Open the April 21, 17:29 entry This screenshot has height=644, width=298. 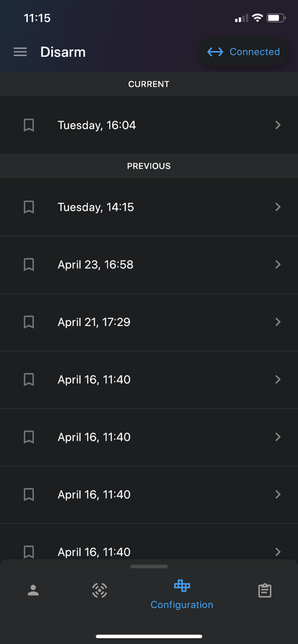click(149, 322)
